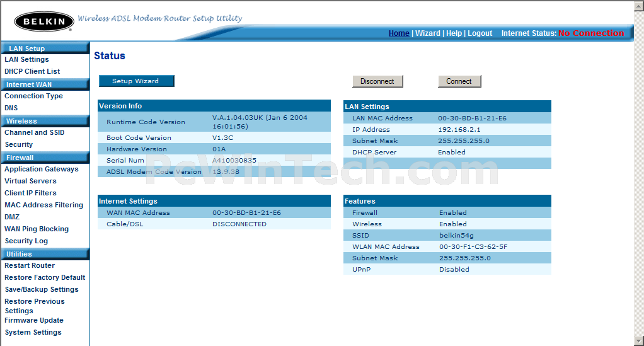This screenshot has height=346, width=644.
Task: Click the Internet Settings table header
Action: (214, 201)
